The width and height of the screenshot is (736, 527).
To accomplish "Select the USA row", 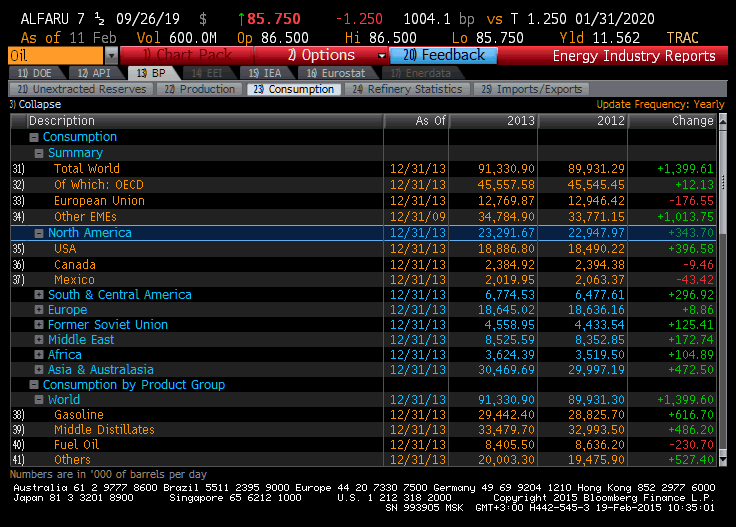I will pyautogui.click(x=363, y=249).
